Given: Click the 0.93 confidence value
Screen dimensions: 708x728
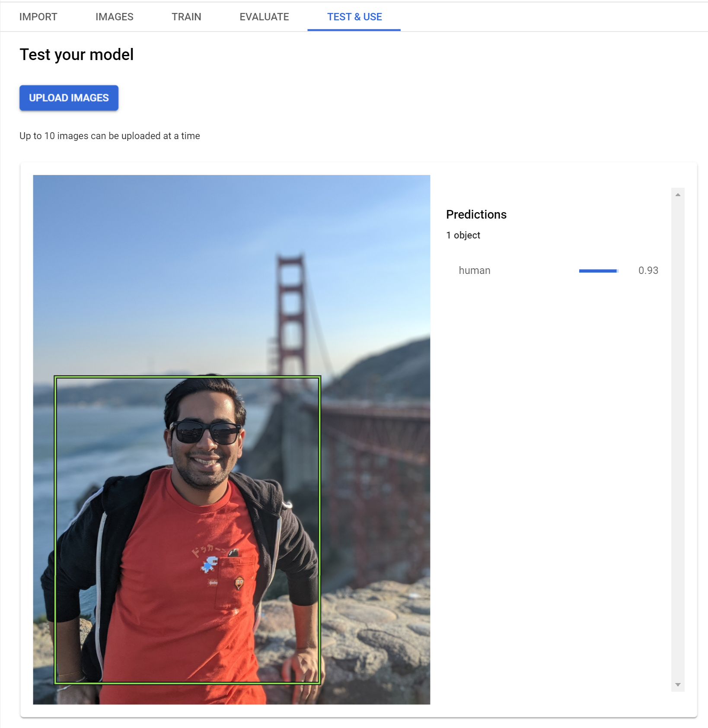Looking at the screenshot, I should tap(648, 270).
